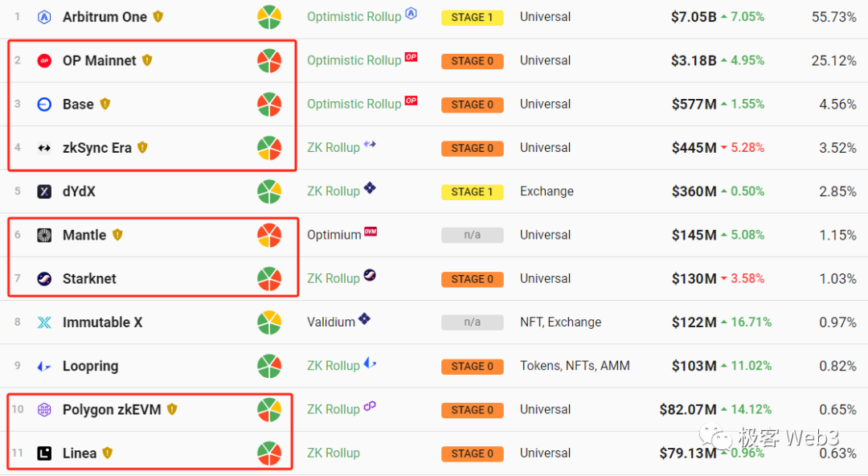Screen dimensions: 868x476
Task: Click the Arbitrum One logo icon
Action: tap(45, 17)
